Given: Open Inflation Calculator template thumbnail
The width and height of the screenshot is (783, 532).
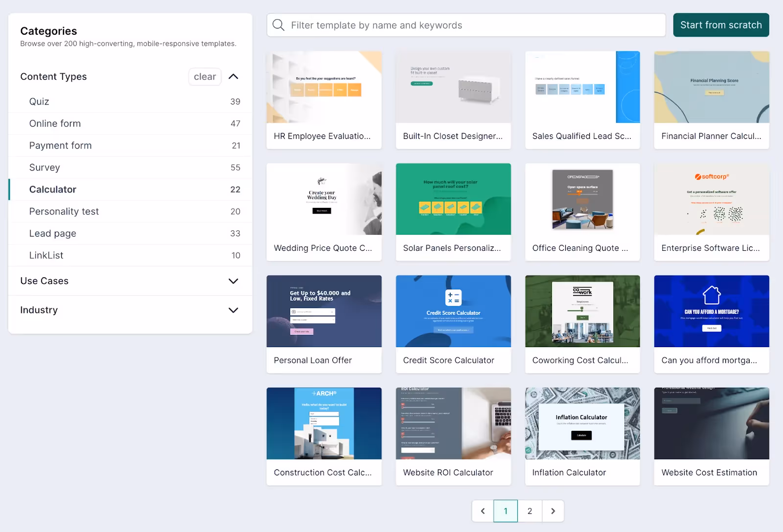Looking at the screenshot, I should pyautogui.click(x=582, y=423).
